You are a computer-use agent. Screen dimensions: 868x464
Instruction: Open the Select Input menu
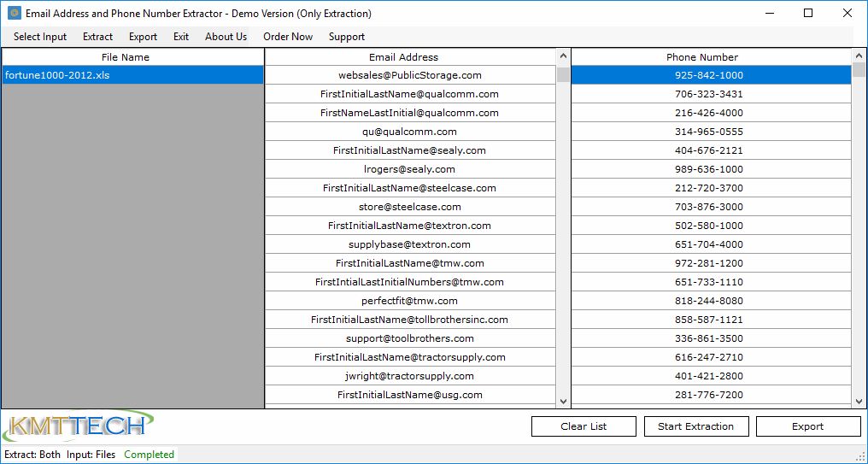click(x=40, y=37)
